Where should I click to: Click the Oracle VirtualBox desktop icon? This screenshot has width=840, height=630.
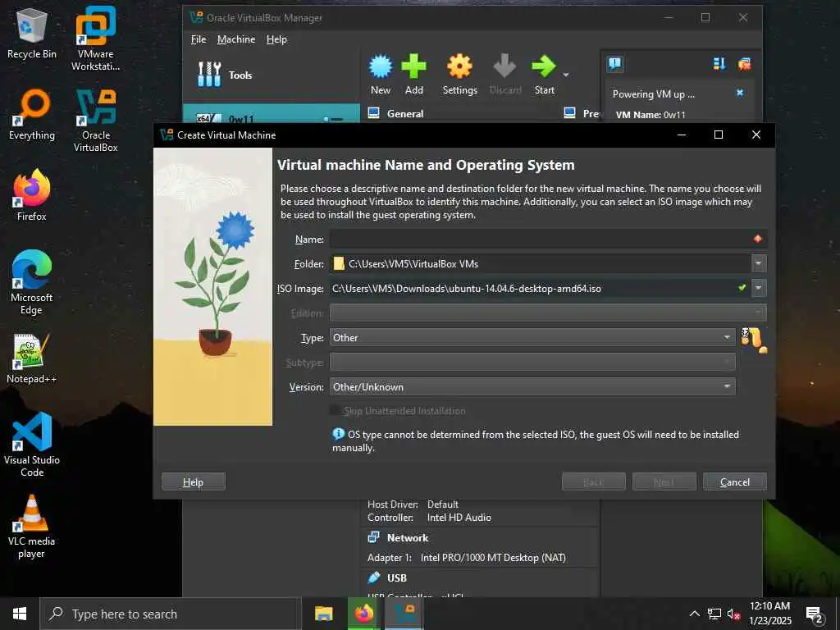coord(95,121)
